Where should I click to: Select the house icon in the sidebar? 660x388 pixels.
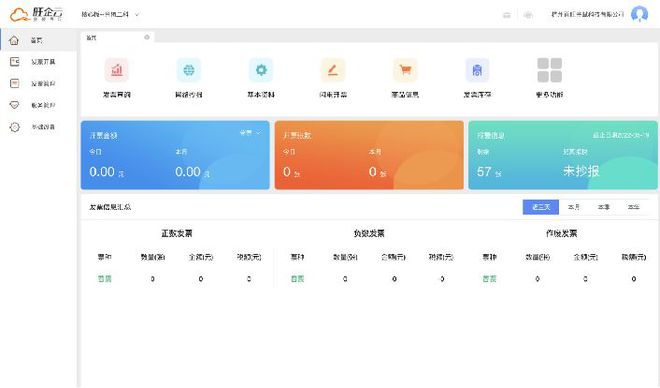coord(14,40)
